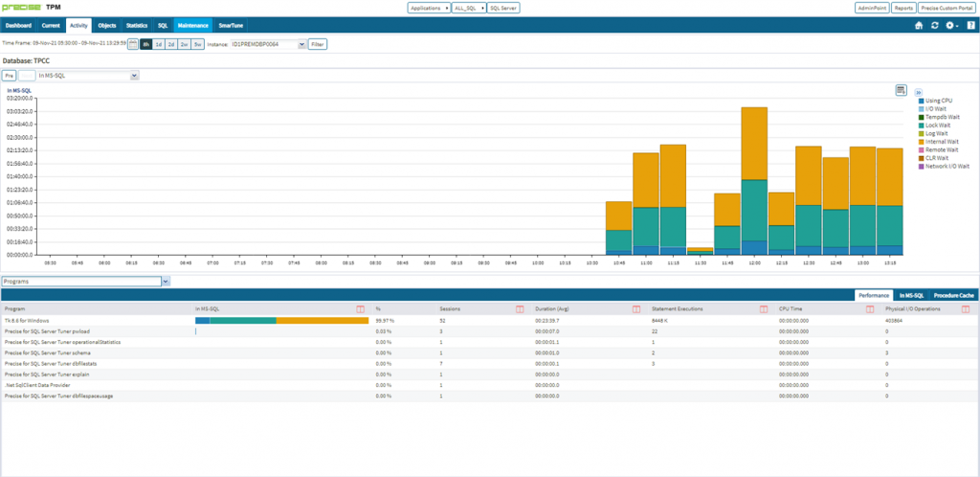Open the settings gear menu

coord(950,26)
